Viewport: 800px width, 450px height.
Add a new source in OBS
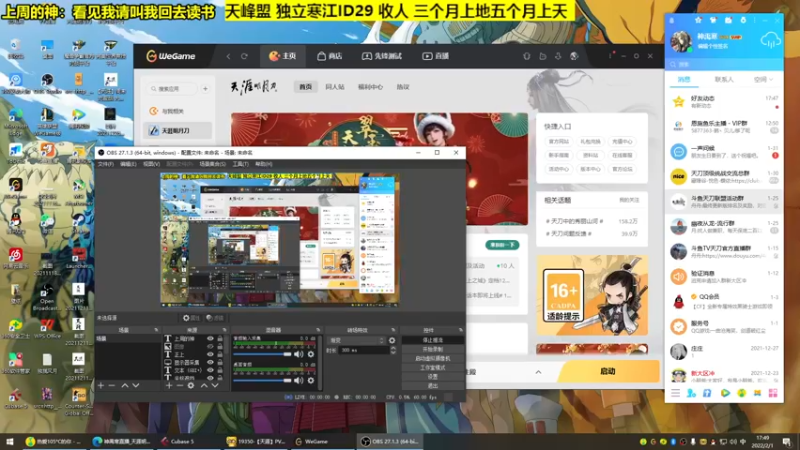(x=169, y=386)
